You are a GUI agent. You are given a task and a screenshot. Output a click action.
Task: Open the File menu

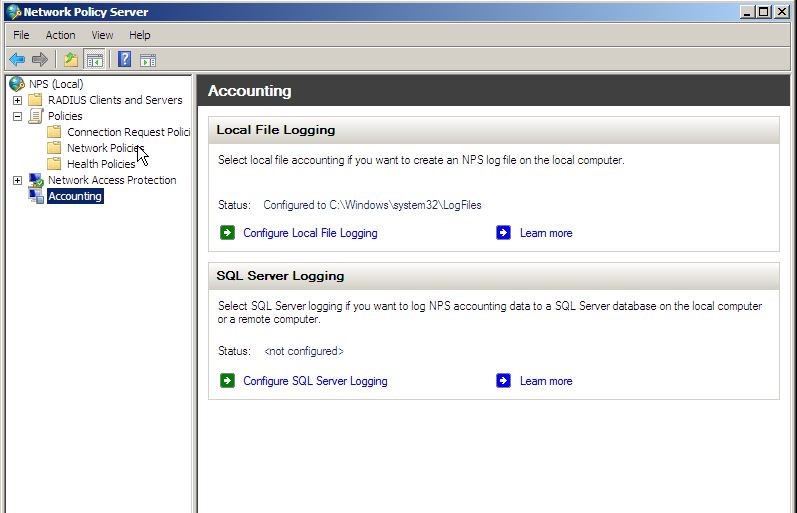(x=21, y=35)
